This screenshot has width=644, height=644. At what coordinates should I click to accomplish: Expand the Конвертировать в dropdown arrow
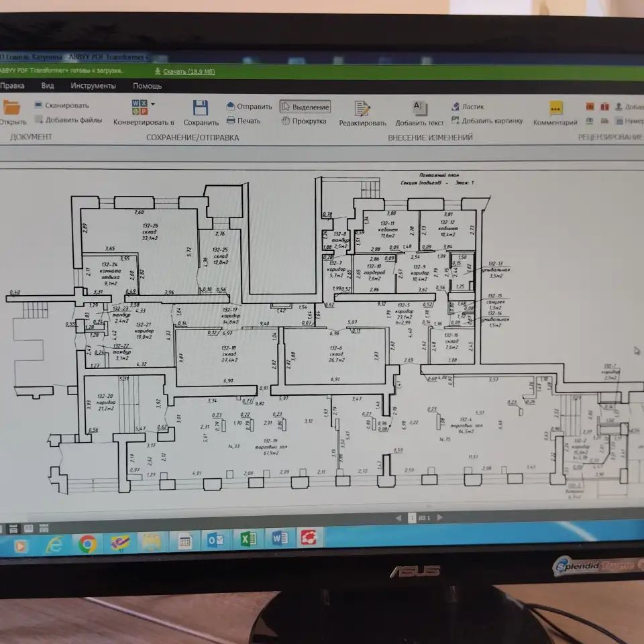click(x=153, y=105)
